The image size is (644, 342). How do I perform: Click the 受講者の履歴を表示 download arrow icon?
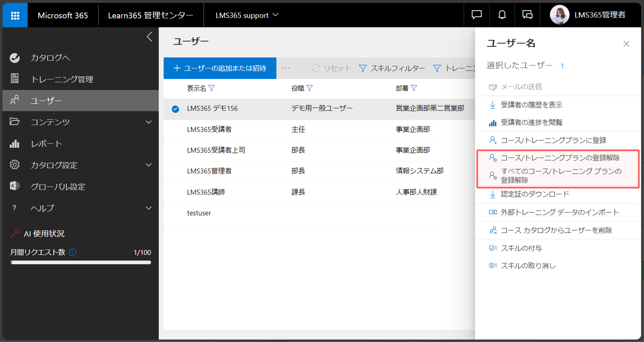492,105
